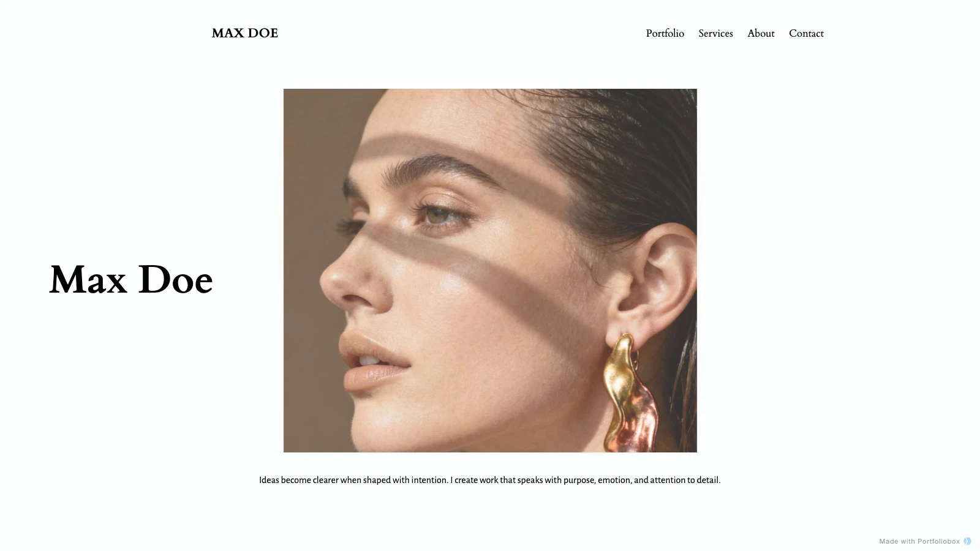
Task: Go to the Services page
Action: coord(715,33)
